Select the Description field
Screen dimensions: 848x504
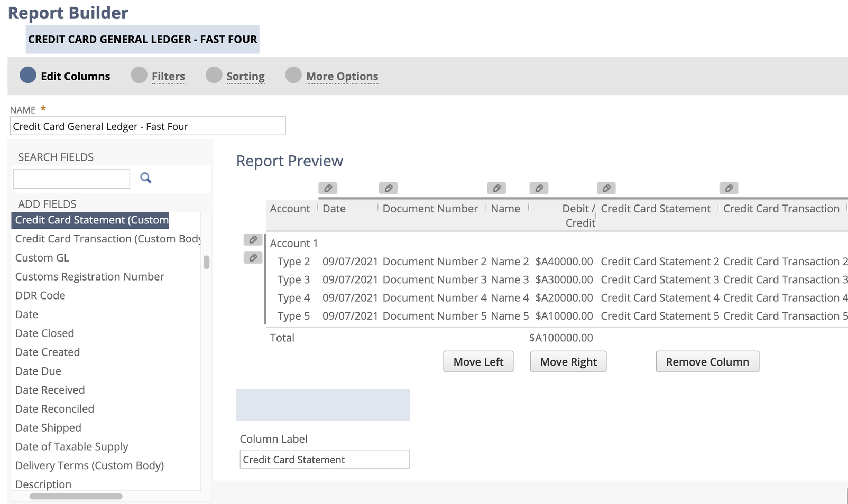[x=43, y=484]
